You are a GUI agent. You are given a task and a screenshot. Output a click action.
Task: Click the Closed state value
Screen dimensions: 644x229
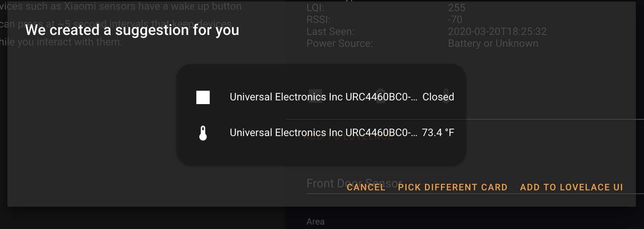click(x=439, y=97)
